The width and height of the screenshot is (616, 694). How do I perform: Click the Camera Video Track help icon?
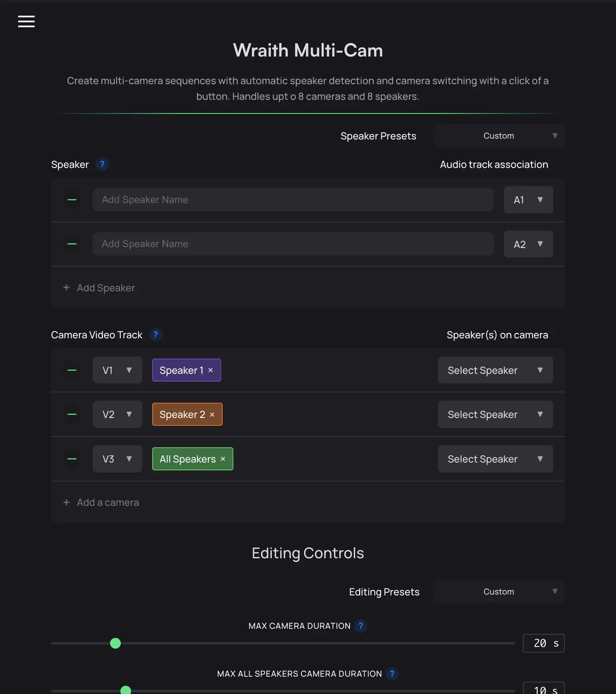click(x=156, y=335)
